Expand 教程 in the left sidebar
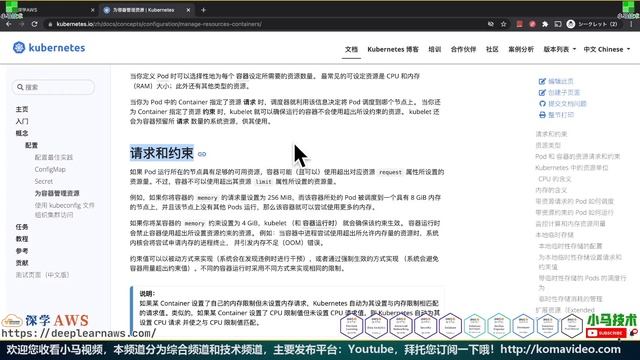The width and height of the screenshot is (640, 360). pyautogui.click(x=22, y=239)
